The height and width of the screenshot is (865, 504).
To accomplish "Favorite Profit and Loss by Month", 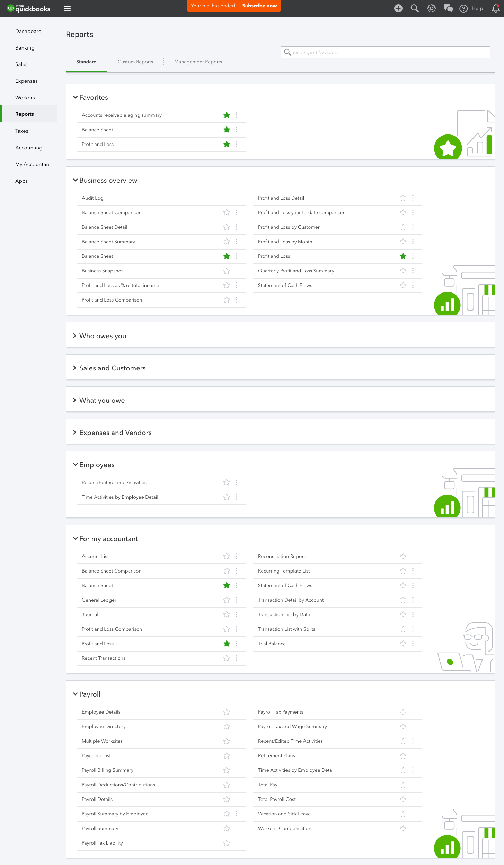I will (403, 242).
